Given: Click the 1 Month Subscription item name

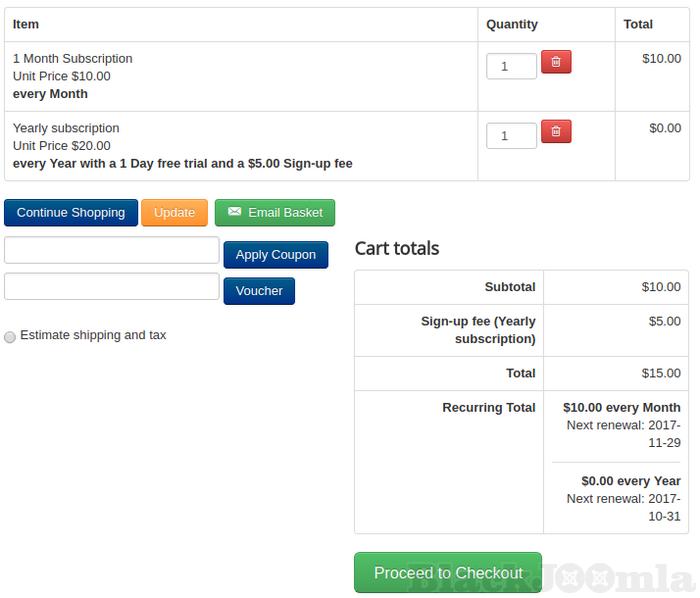Looking at the screenshot, I should pyautogui.click(x=73, y=59).
